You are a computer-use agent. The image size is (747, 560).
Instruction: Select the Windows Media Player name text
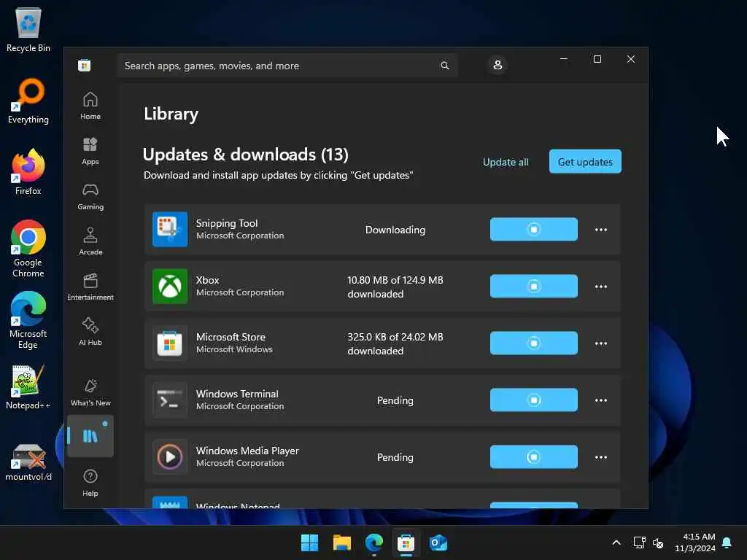tap(247, 451)
